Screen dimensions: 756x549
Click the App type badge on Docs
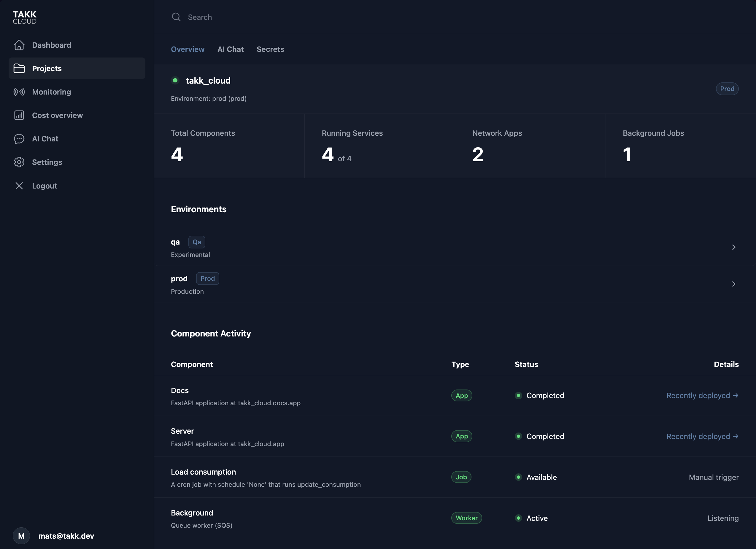tap(461, 395)
